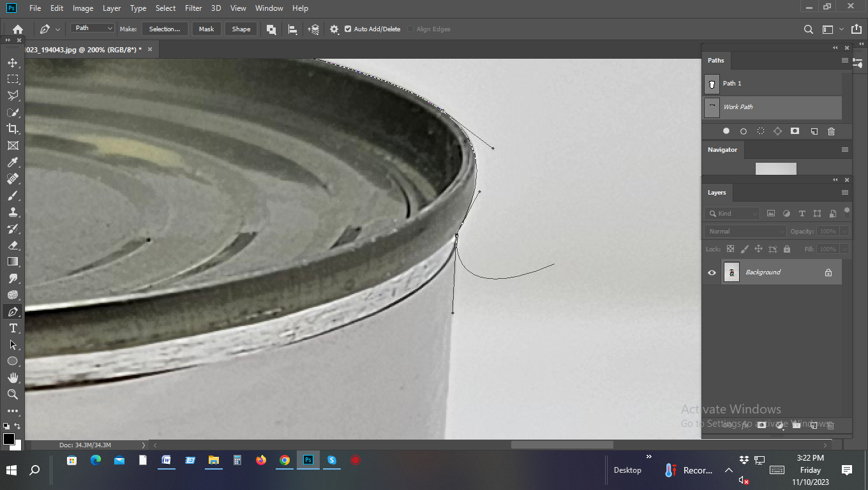Viewport: 868px width, 490px height.
Task: Open Path alignment options
Action: [293, 29]
